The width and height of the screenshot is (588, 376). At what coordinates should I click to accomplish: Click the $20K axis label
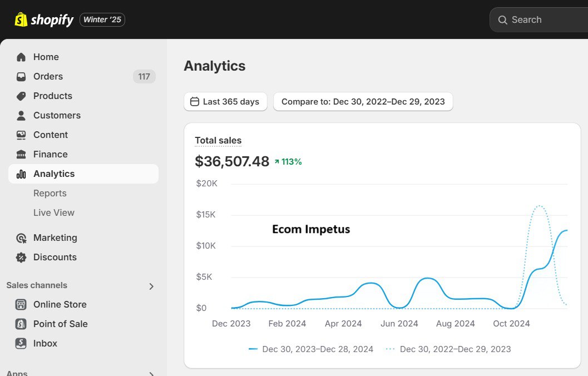[206, 184]
